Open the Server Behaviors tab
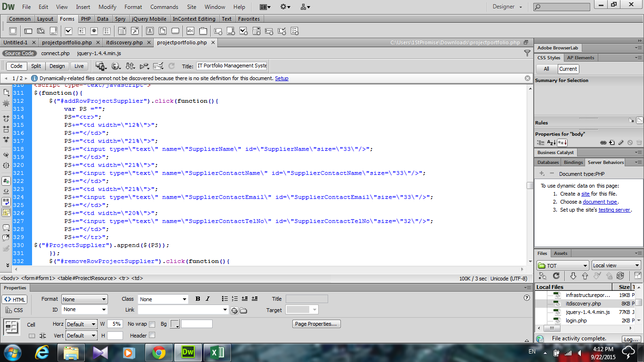The width and height of the screenshot is (644, 362). click(606, 162)
